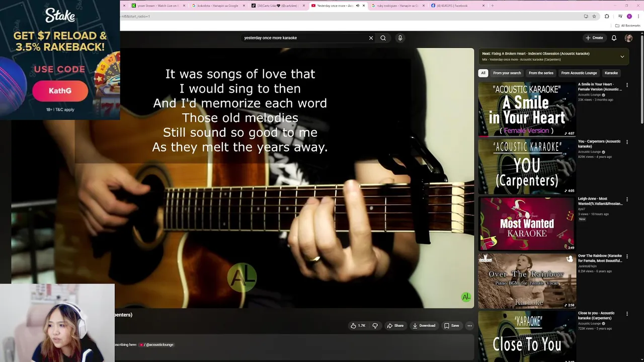Share the karaoke video
644x362 pixels.
point(395,326)
